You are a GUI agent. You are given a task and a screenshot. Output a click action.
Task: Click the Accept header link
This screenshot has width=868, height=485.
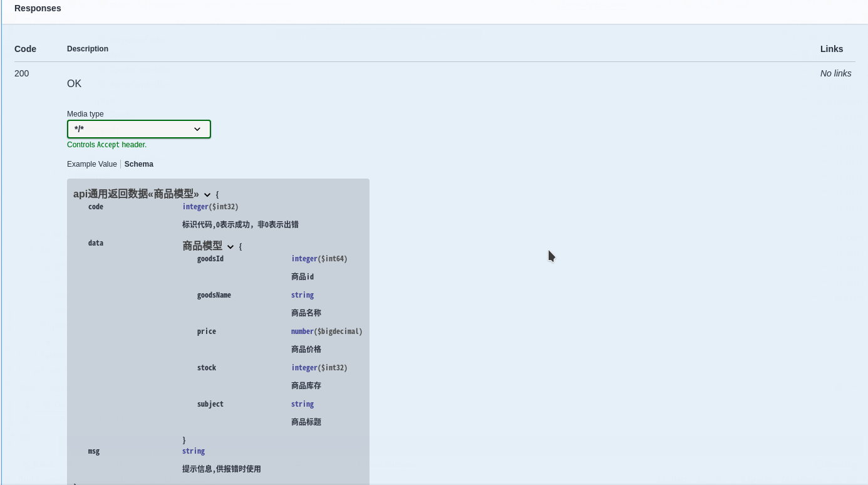coord(108,144)
